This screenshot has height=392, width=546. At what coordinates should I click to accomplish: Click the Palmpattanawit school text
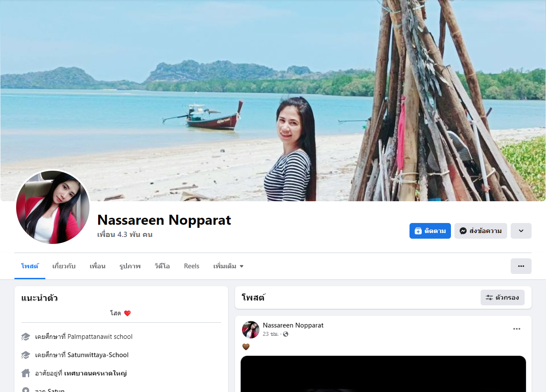(100, 337)
